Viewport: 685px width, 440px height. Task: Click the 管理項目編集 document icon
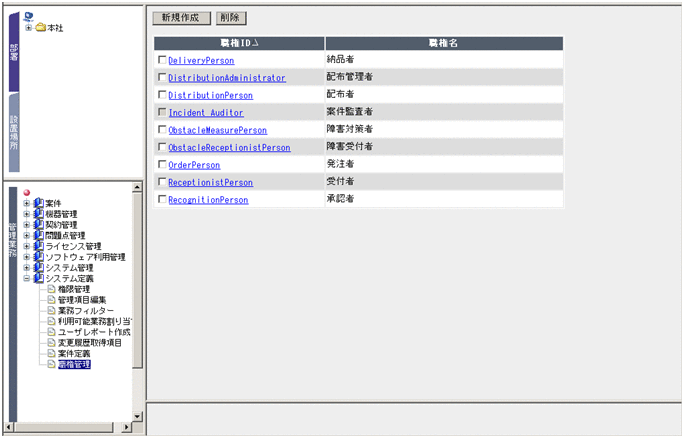(x=51, y=300)
